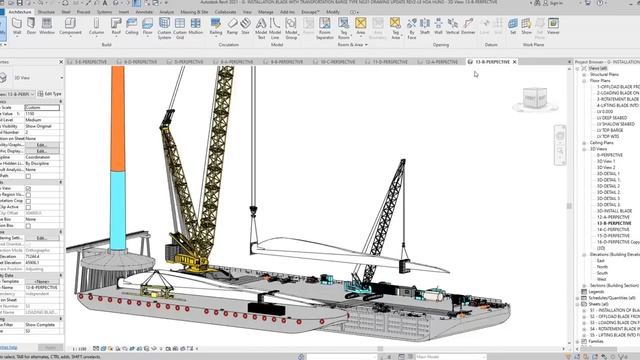The width and height of the screenshot is (640, 360).
Task: Select the Railing tool
Action: pyautogui.click(x=216, y=27)
